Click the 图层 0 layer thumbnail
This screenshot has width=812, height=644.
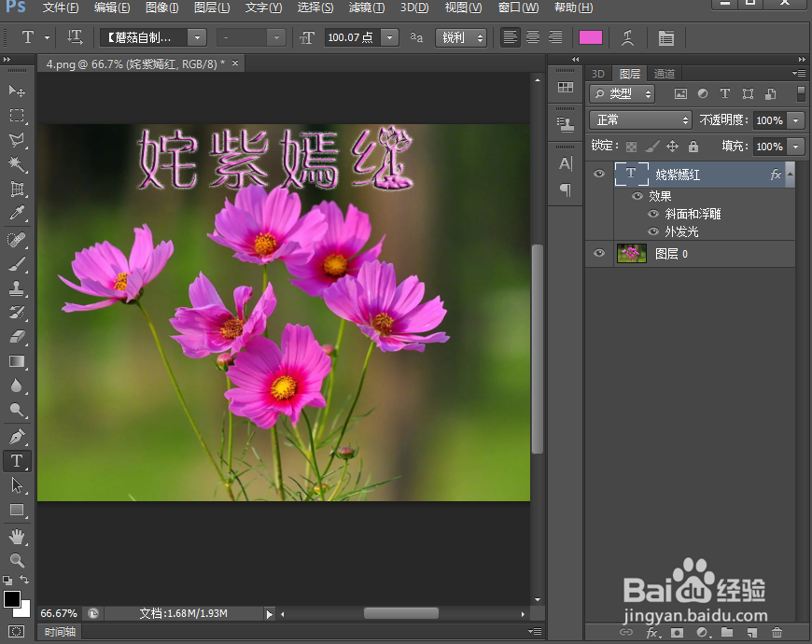click(x=631, y=253)
